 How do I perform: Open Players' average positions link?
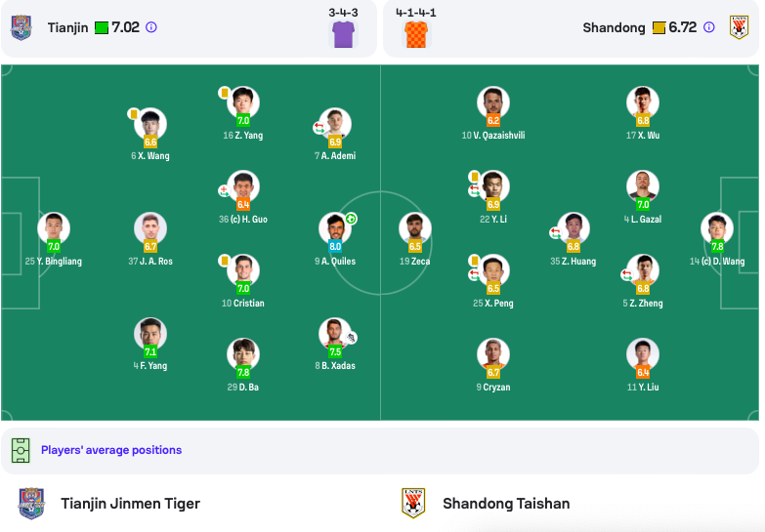(x=111, y=450)
